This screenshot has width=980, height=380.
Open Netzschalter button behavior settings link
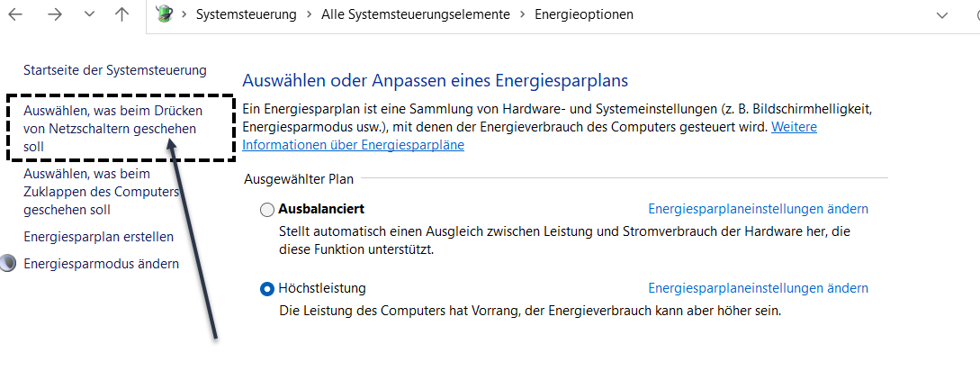(112, 129)
